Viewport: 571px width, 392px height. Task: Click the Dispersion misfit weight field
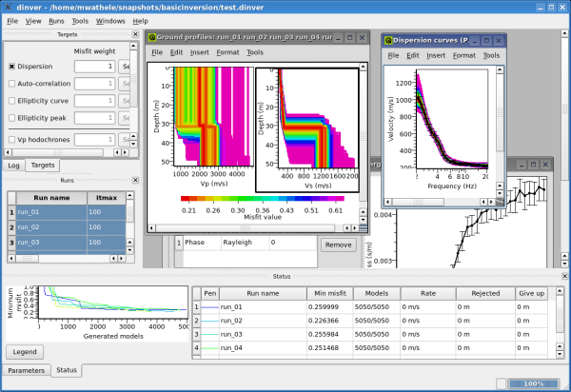[94, 67]
